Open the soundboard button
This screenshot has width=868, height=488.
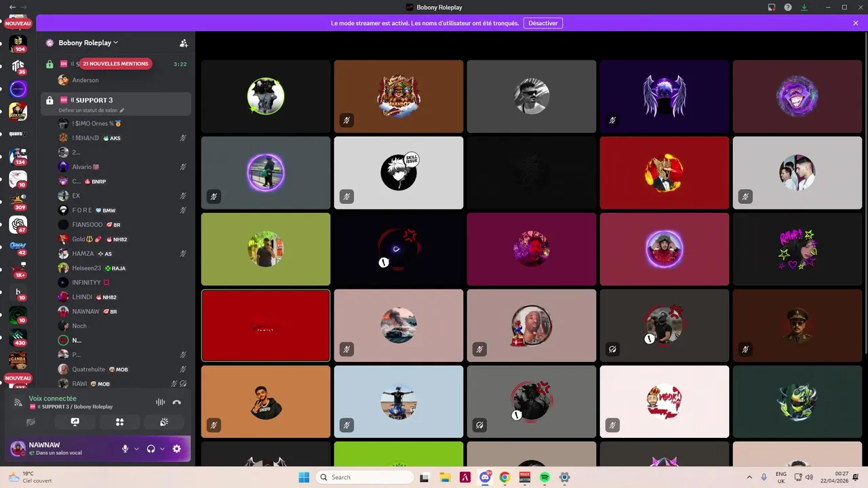[164, 422]
